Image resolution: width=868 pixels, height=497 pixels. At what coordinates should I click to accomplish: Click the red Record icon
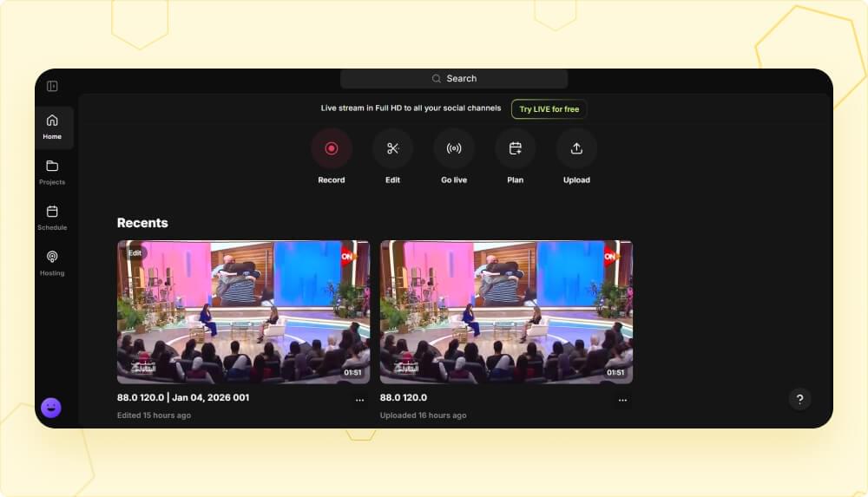331,148
